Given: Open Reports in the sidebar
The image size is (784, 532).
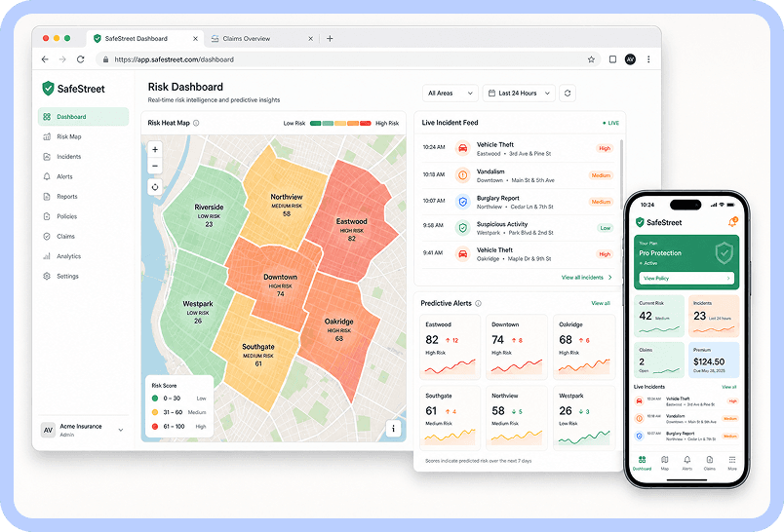Looking at the screenshot, I should coord(84,196).
